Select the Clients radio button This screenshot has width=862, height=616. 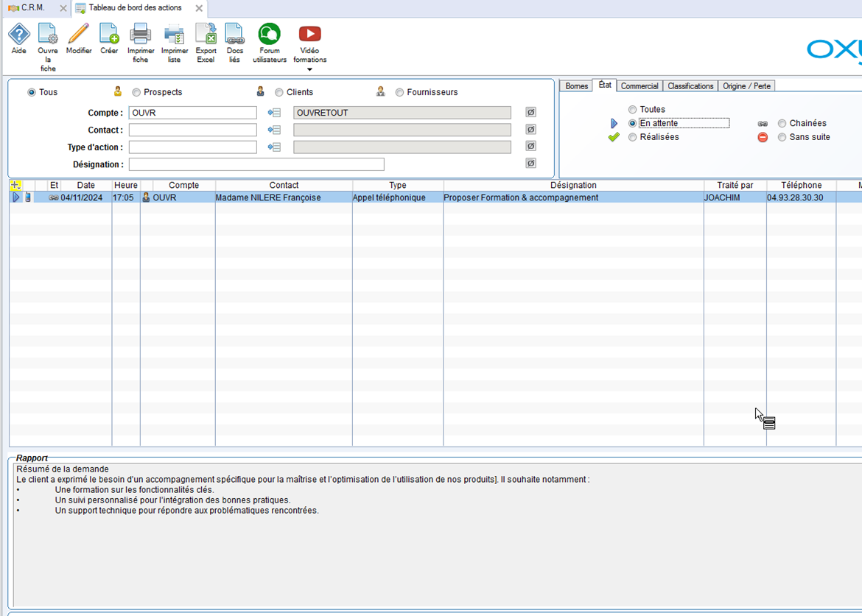[x=279, y=93]
